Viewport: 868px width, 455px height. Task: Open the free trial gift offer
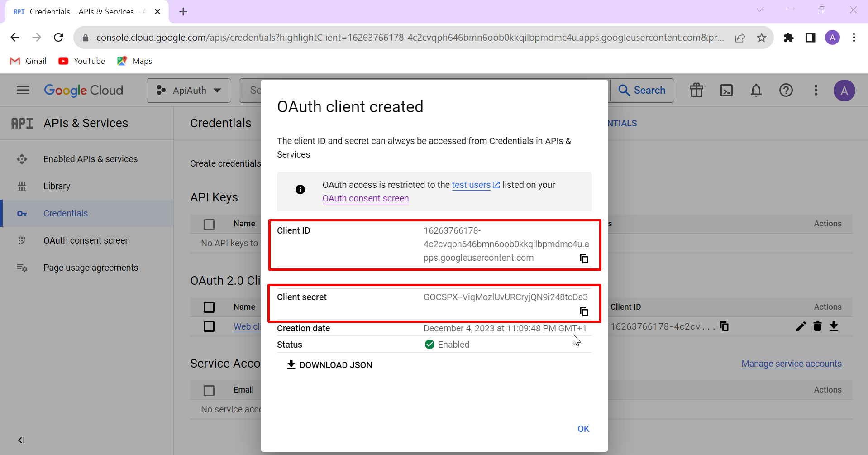coord(696,90)
